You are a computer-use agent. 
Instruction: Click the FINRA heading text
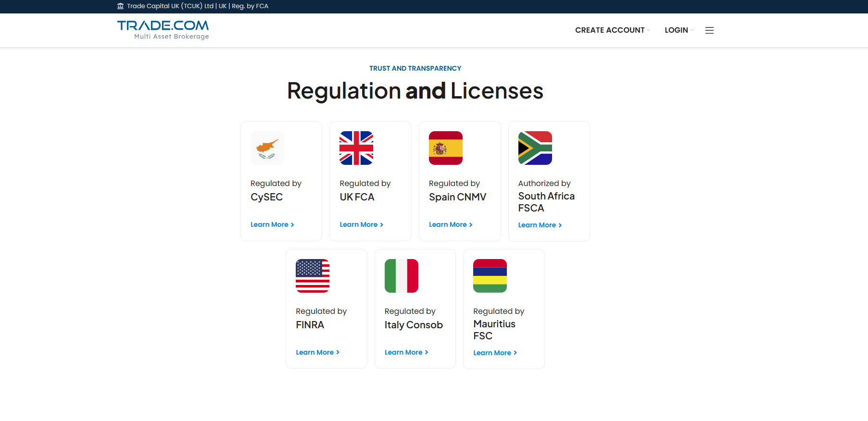tap(310, 325)
